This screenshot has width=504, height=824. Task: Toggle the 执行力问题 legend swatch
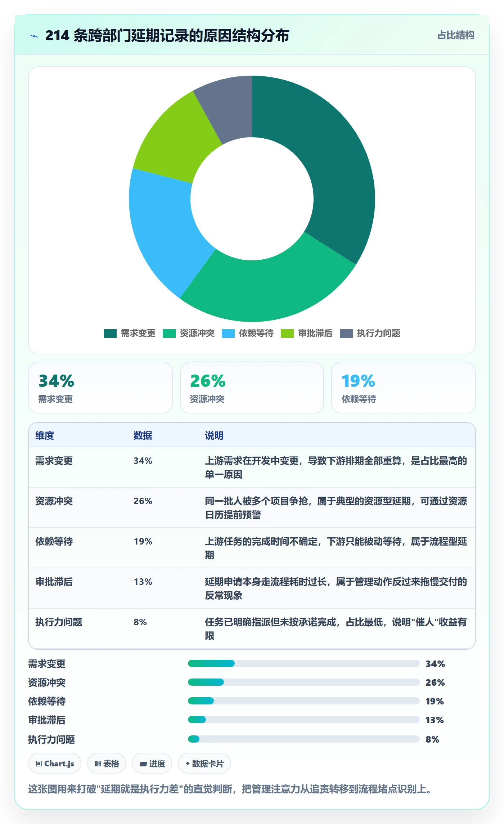tap(346, 333)
